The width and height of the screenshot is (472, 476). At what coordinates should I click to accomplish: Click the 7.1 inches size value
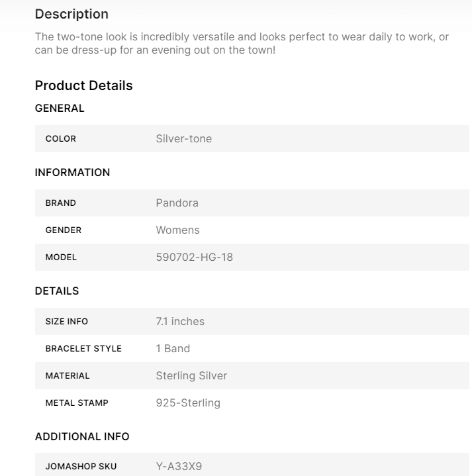tap(180, 322)
